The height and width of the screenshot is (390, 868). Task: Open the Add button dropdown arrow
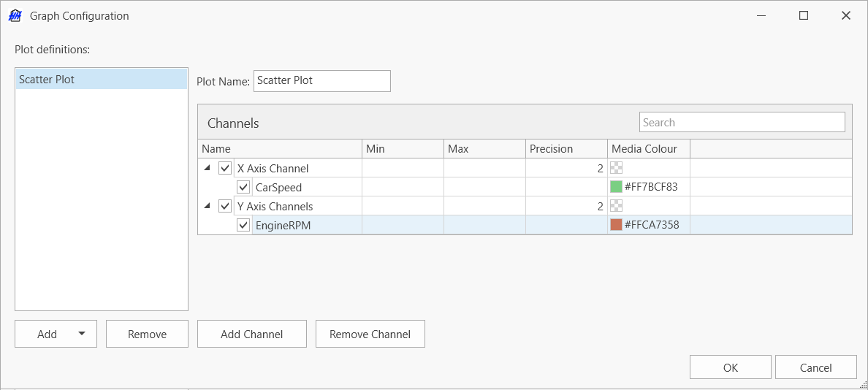click(82, 334)
